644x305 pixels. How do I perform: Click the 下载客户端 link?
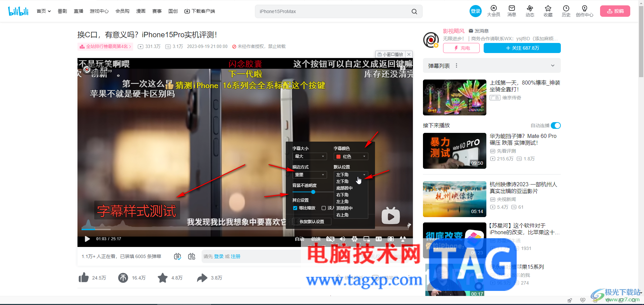(200, 11)
